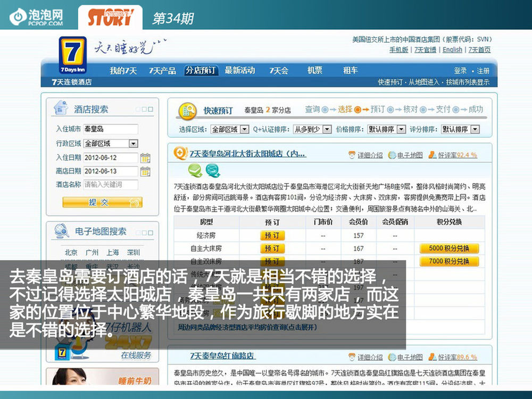Open the calendar picker beside 离店日期

pos(145,172)
